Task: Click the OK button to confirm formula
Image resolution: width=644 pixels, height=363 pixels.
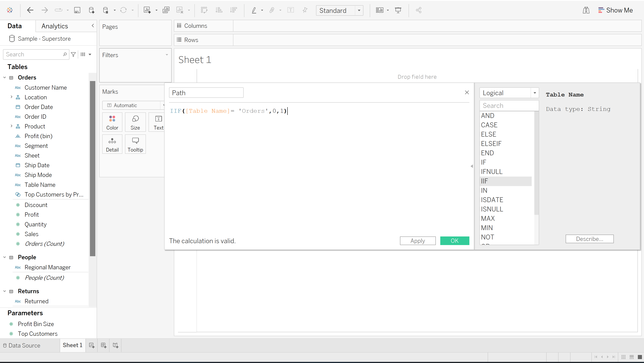Action: [x=455, y=240]
